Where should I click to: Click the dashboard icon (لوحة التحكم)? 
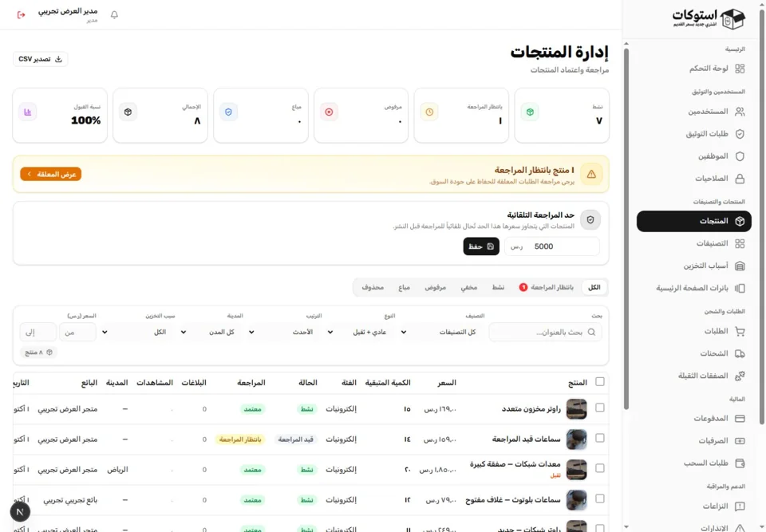click(740, 69)
